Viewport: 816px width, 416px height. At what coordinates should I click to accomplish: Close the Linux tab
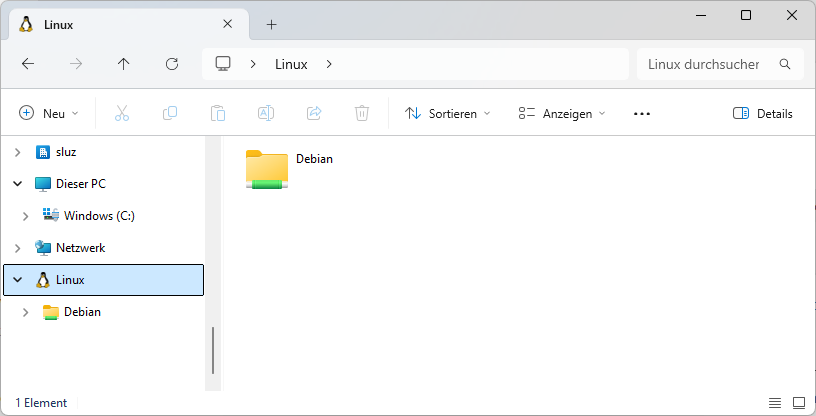coord(227,24)
